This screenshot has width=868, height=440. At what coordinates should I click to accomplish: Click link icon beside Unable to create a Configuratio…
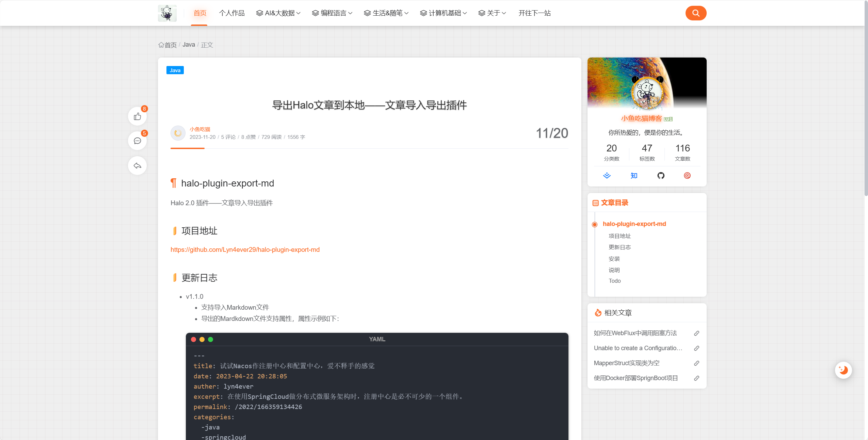(x=696, y=348)
